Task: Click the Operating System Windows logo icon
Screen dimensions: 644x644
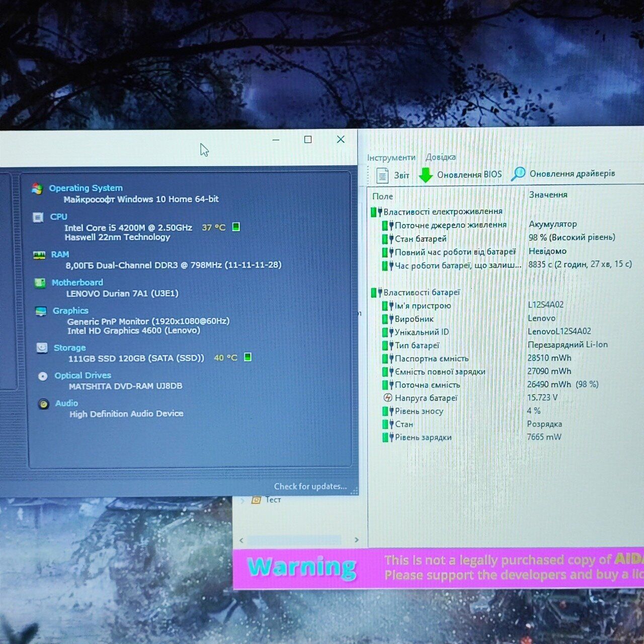Action: click(37, 189)
